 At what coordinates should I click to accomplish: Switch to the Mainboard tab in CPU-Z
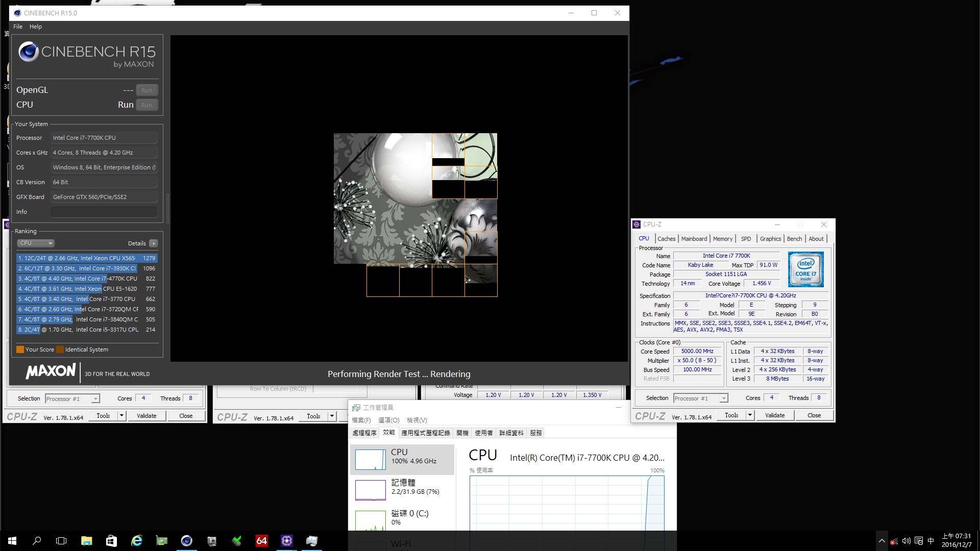694,239
